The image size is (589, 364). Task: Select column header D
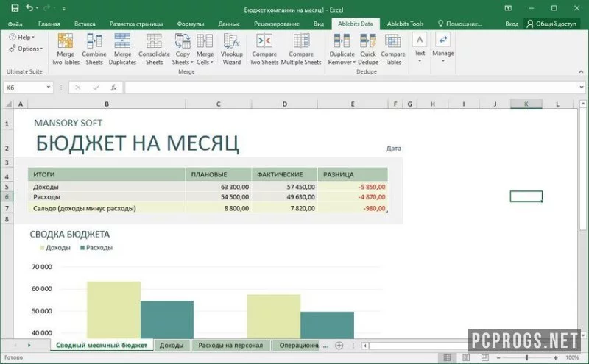coord(284,104)
